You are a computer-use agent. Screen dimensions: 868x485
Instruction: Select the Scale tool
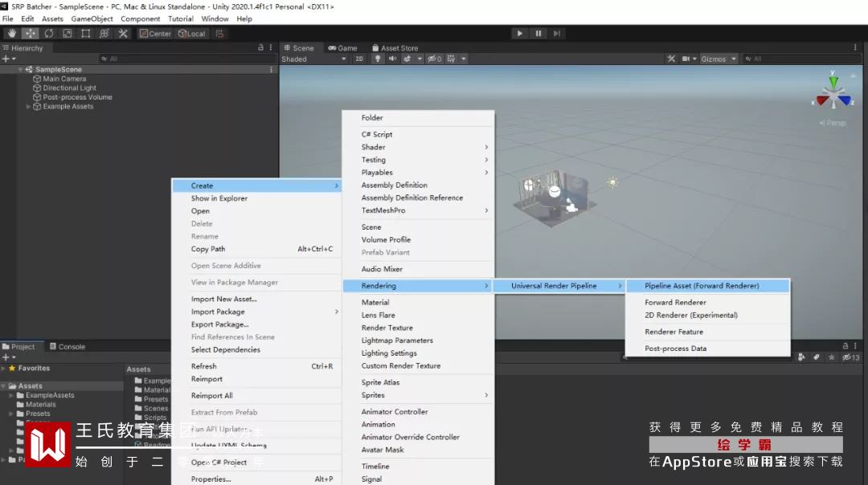point(68,33)
